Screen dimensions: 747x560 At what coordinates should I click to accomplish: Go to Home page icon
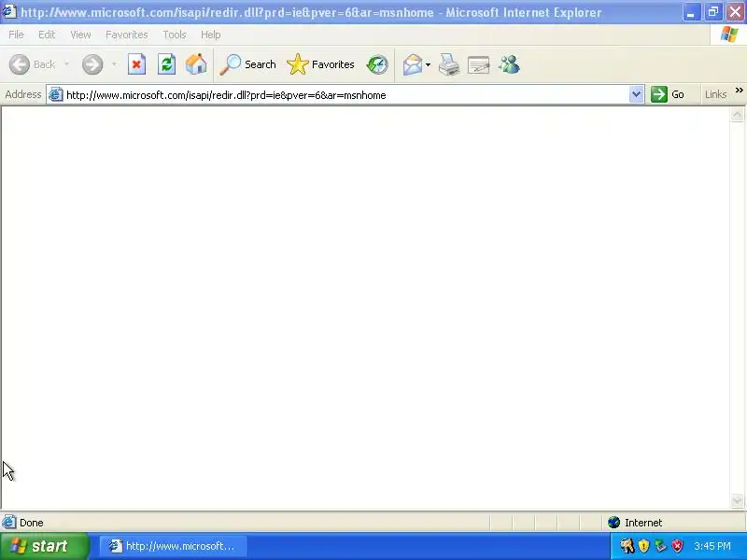(196, 64)
